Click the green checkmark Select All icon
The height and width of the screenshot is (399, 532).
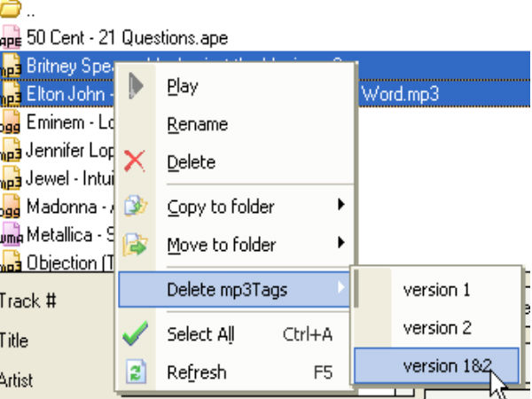click(x=135, y=334)
